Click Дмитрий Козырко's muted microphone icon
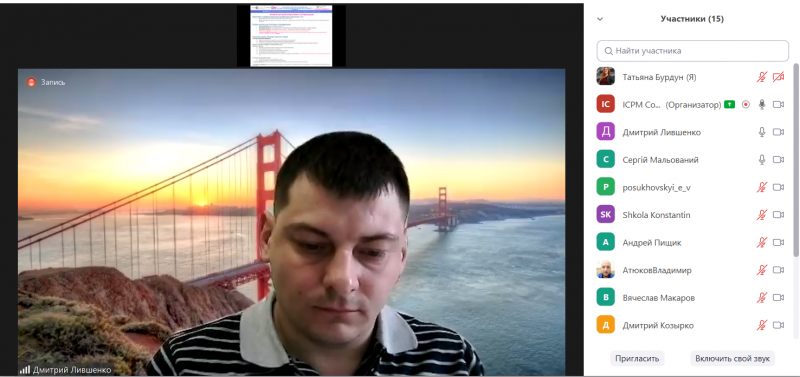Image resolution: width=800 pixels, height=377 pixels. click(x=762, y=325)
